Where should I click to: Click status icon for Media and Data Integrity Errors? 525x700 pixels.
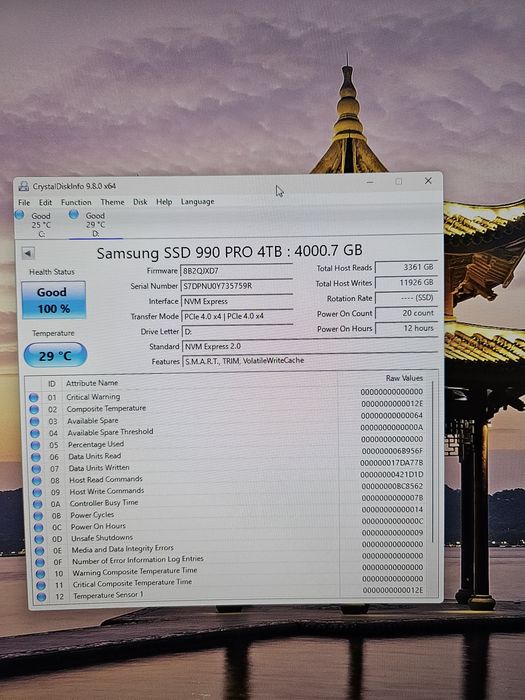pos(39,550)
